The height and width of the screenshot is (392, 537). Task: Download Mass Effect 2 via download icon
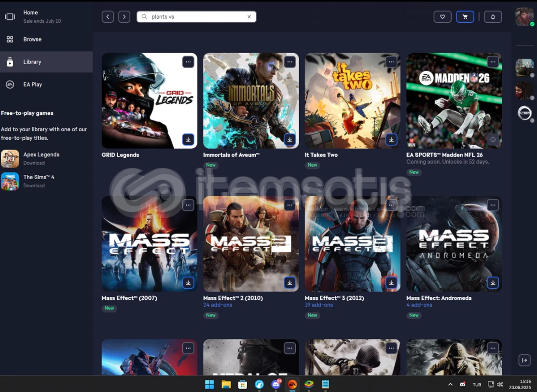(x=290, y=283)
